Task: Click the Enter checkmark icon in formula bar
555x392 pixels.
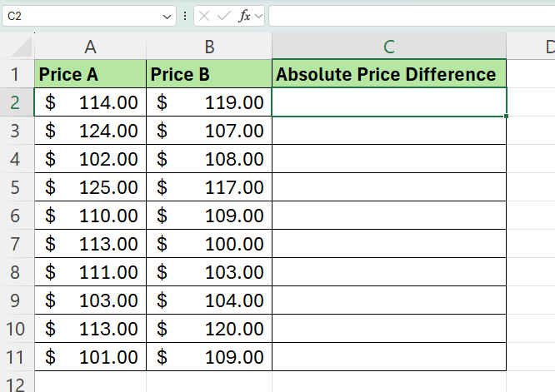Action: (223, 16)
